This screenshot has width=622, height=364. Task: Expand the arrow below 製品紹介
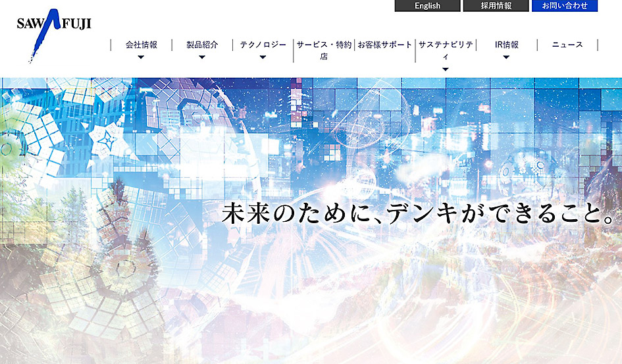(202, 57)
